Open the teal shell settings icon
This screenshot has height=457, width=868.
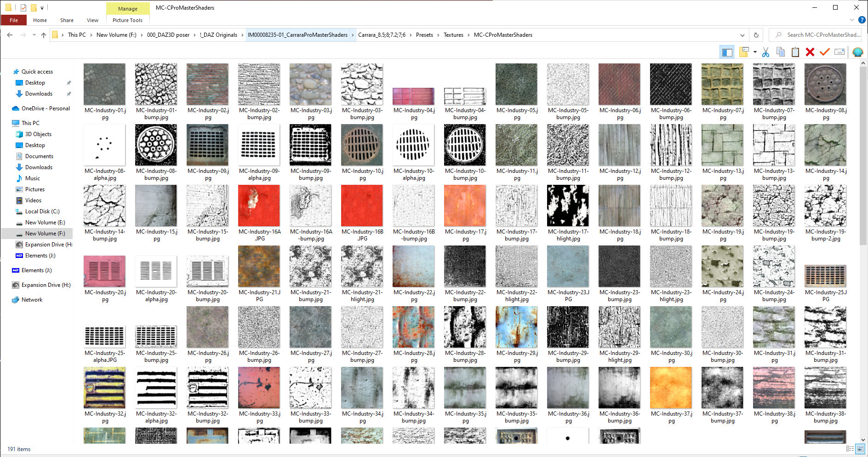[857, 52]
